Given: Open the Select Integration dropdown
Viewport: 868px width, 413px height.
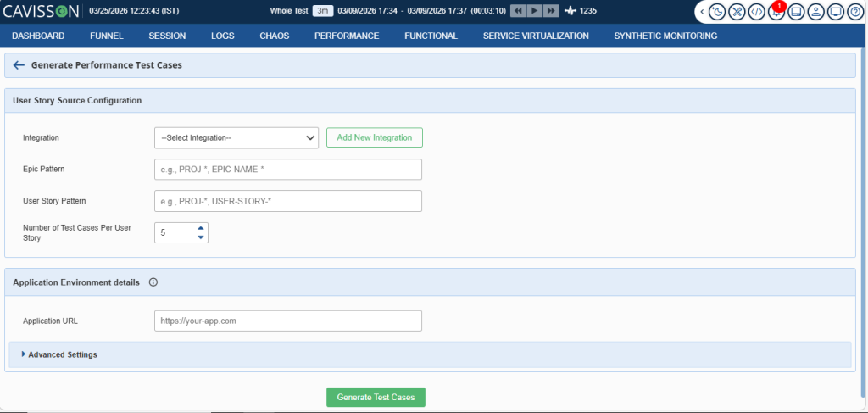Looking at the screenshot, I should click(236, 137).
